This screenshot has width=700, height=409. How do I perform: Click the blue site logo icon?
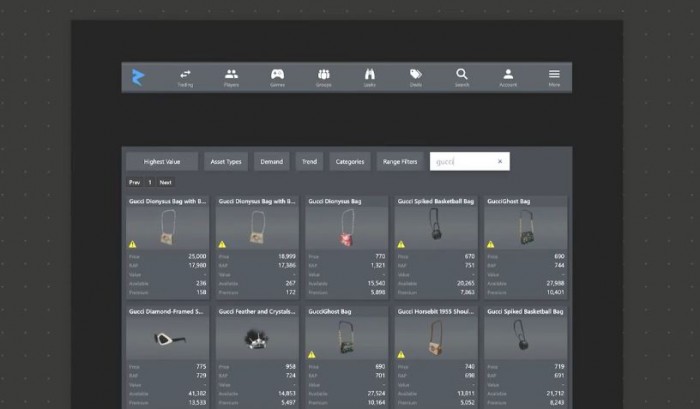138,77
